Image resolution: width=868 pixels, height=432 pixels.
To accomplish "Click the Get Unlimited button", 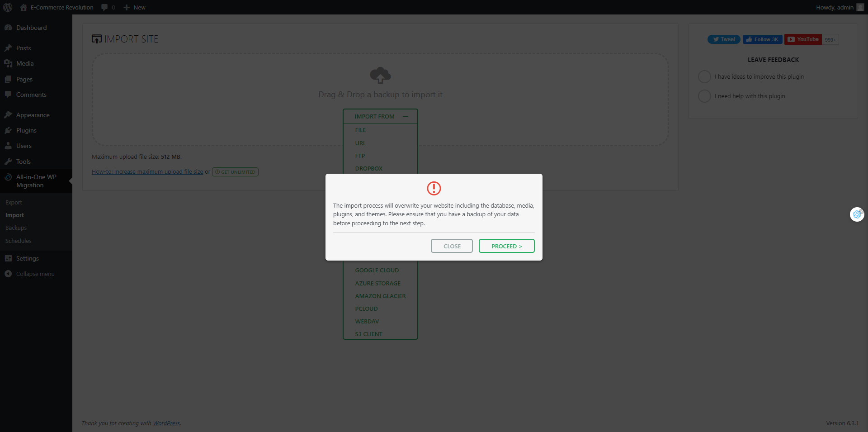I will point(235,172).
